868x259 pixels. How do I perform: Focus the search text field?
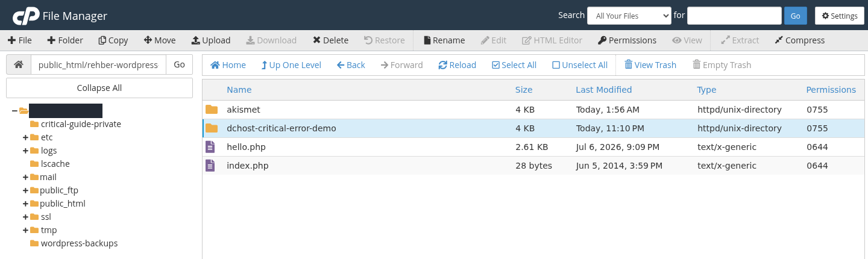coord(734,16)
